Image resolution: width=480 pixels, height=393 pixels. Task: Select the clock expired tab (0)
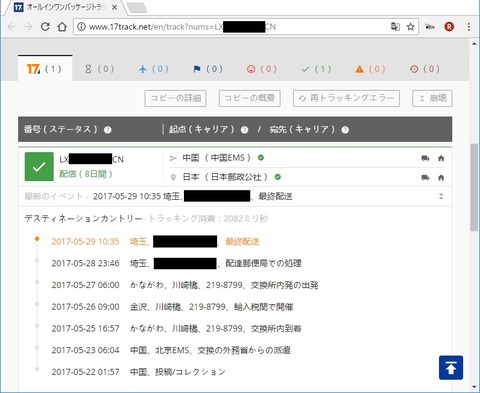coord(425,69)
